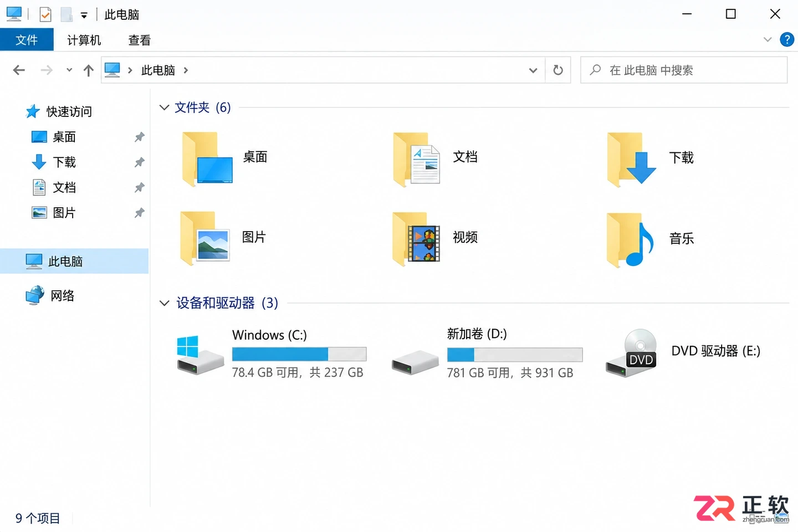Unpin 桌面 via its pin icon
Viewport: 798px width, 532px height.
click(x=140, y=137)
